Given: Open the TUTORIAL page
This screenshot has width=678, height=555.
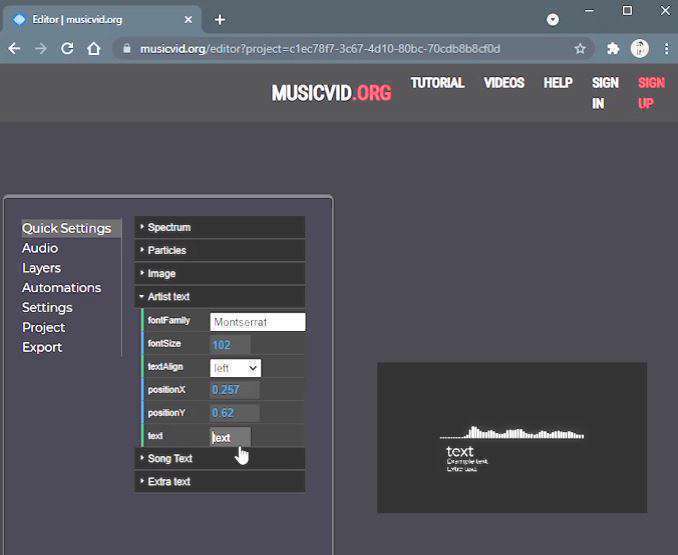Looking at the screenshot, I should pyautogui.click(x=438, y=83).
